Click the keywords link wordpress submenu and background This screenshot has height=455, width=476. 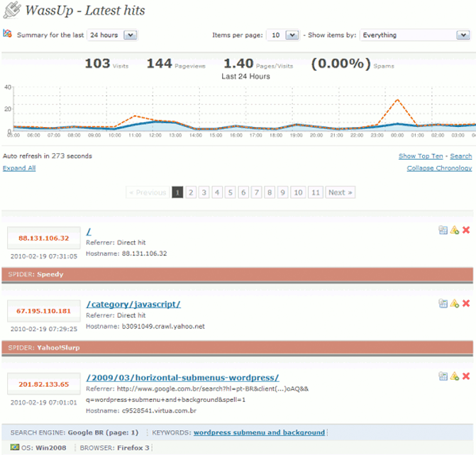(x=259, y=432)
